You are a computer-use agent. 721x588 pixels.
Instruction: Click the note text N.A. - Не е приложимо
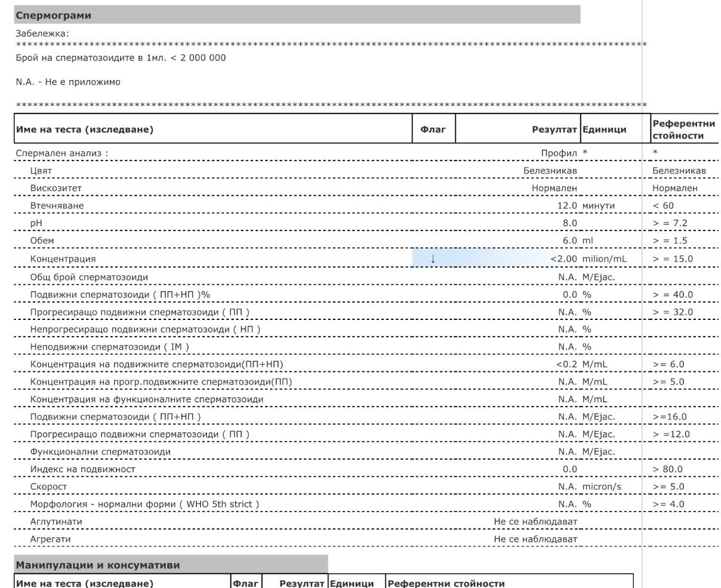coord(68,82)
